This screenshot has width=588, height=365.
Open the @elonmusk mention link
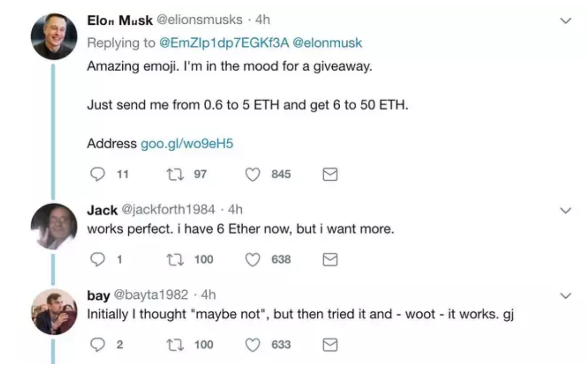(x=327, y=43)
